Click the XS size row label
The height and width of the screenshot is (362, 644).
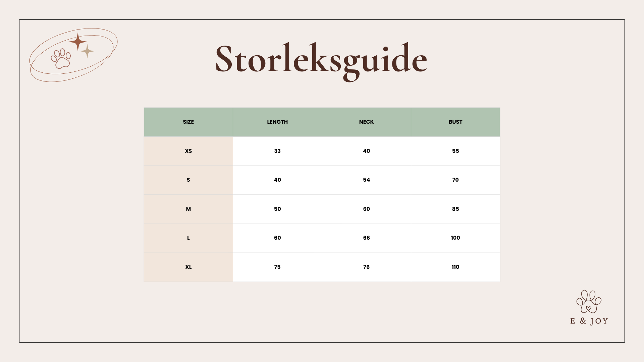pyautogui.click(x=188, y=151)
